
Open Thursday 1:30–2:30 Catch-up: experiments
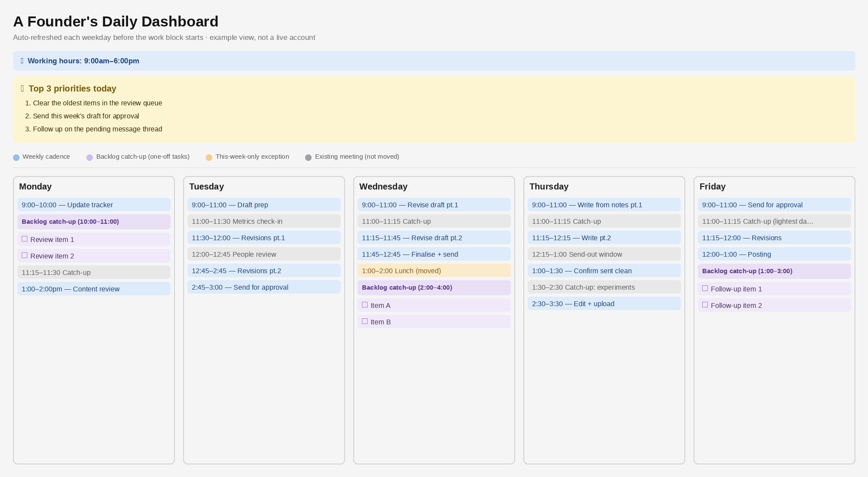[604, 287]
